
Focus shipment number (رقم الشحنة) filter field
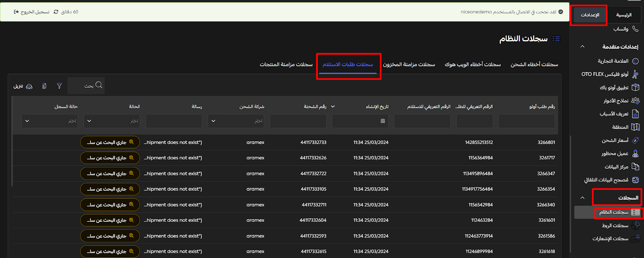pyautogui.click(x=298, y=121)
